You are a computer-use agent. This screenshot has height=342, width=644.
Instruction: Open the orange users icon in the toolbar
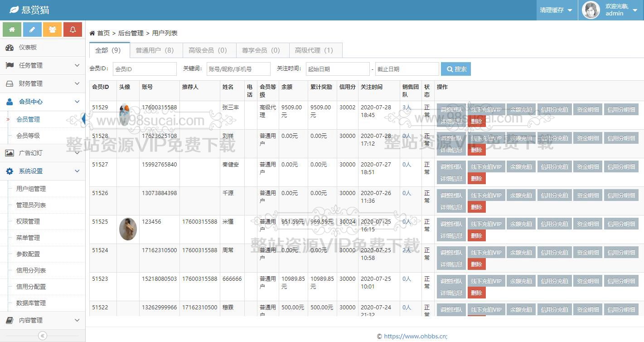pyautogui.click(x=53, y=29)
